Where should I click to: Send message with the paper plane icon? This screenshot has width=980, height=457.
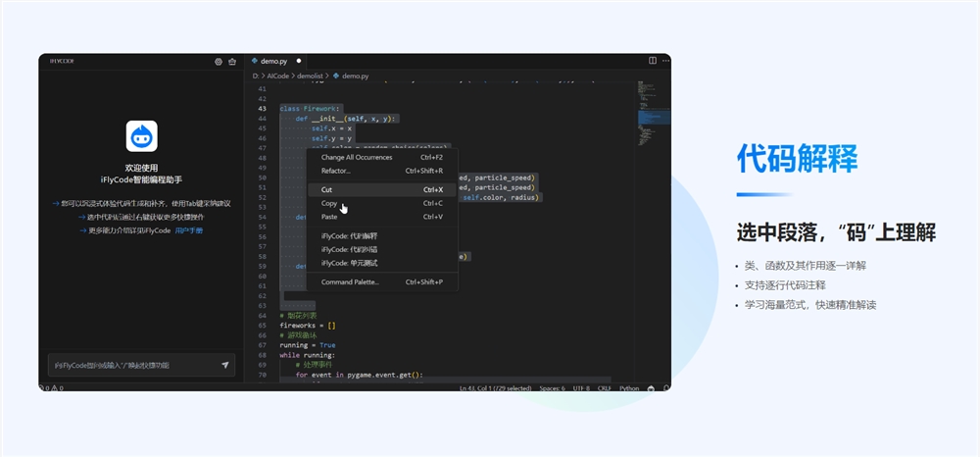click(225, 365)
